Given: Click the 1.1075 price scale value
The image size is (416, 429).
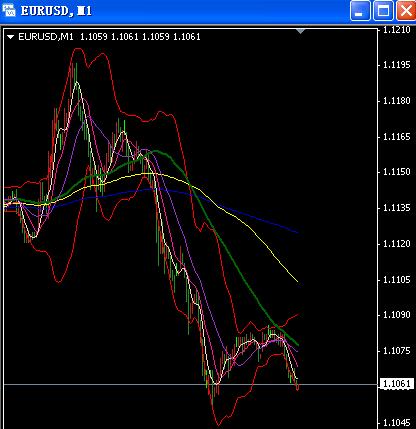Looking at the screenshot, I should (x=396, y=351).
